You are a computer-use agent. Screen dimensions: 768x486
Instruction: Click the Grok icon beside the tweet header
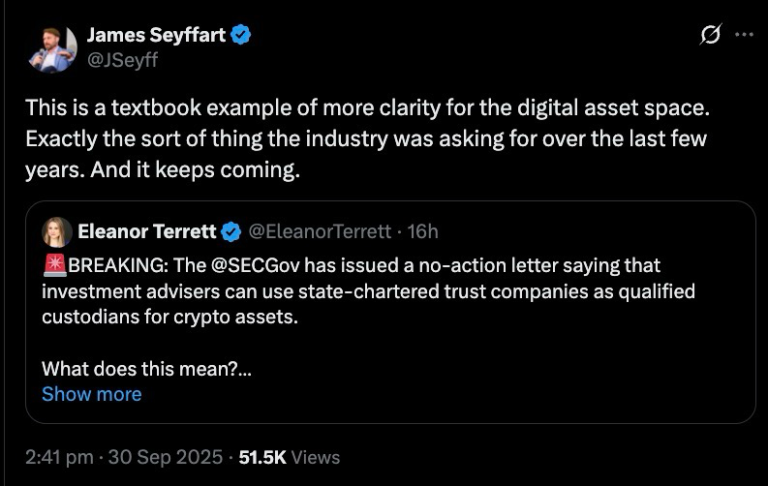click(711, 35)
